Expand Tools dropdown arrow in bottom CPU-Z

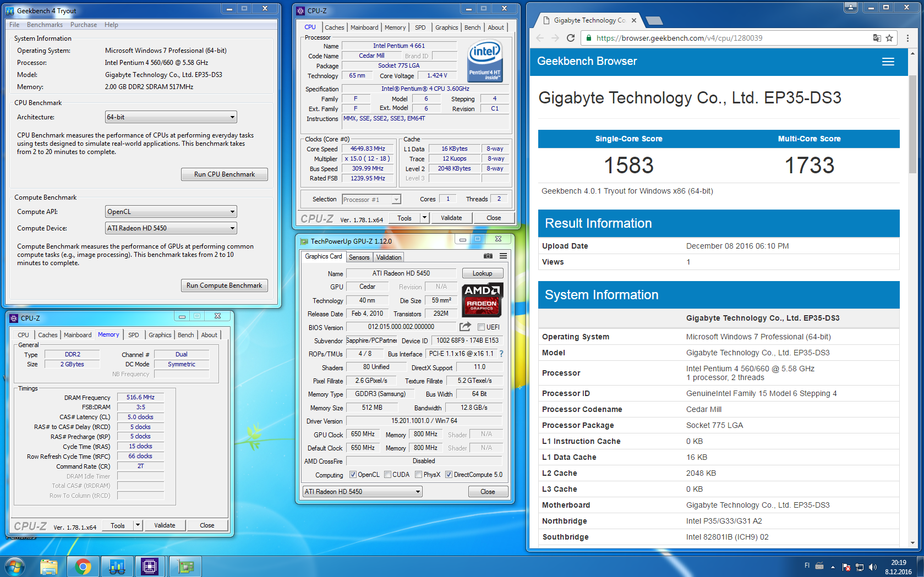coord(138,525)
